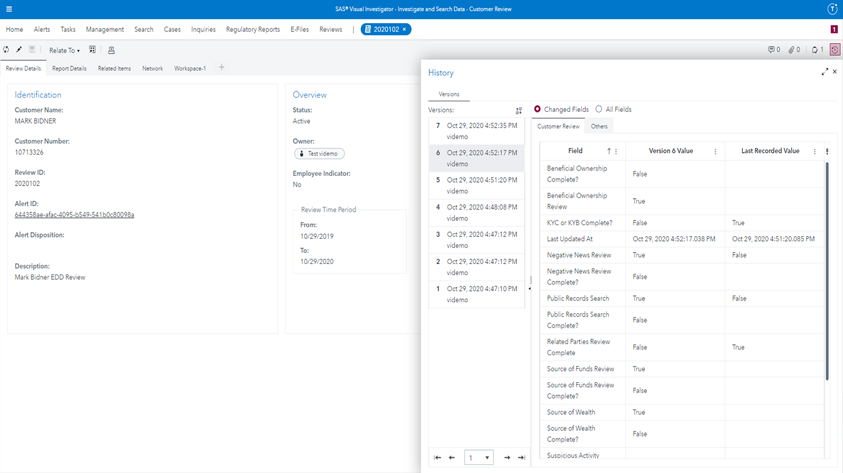The image size is (843, 473).
Task: Switch to the Others tab in History
Action: point(599,126)
